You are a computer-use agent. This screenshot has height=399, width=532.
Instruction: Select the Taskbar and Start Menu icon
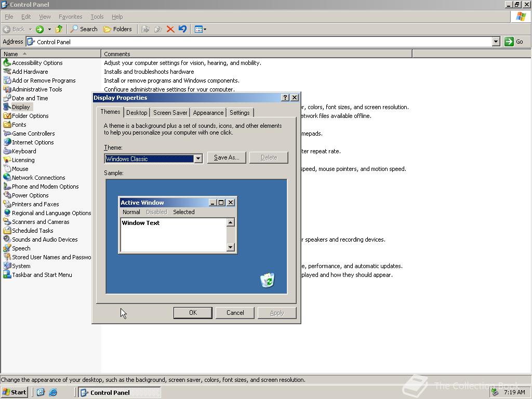(7, 274)
